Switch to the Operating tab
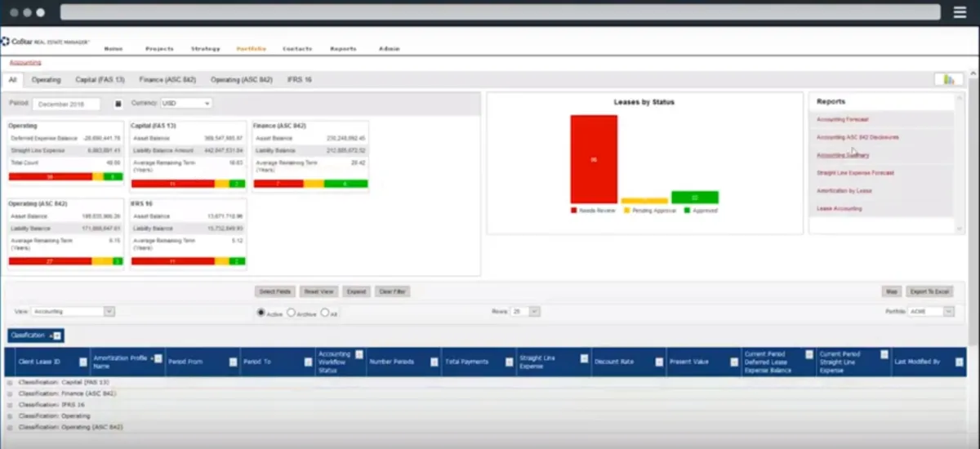The height and width of the screenshot is (449, 980). click(x=47, y=80)
